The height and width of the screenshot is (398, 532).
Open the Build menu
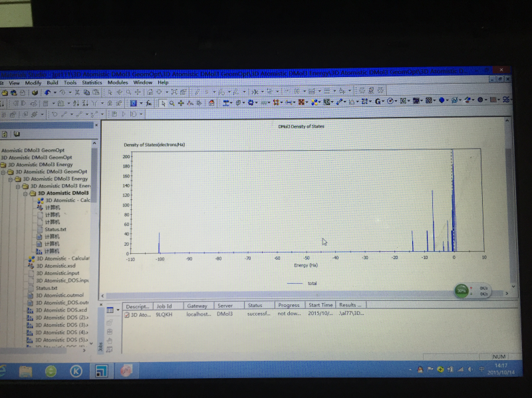(x=53, y=82)
